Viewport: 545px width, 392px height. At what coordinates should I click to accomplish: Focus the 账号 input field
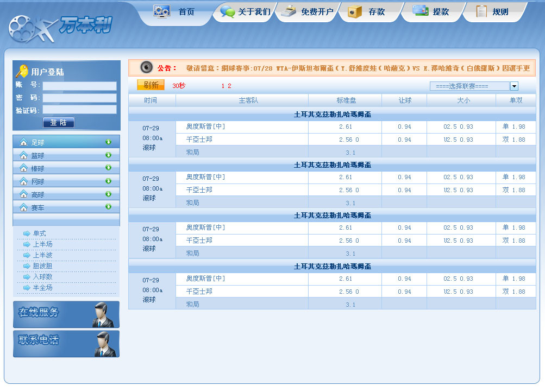[x=79, y=86]
